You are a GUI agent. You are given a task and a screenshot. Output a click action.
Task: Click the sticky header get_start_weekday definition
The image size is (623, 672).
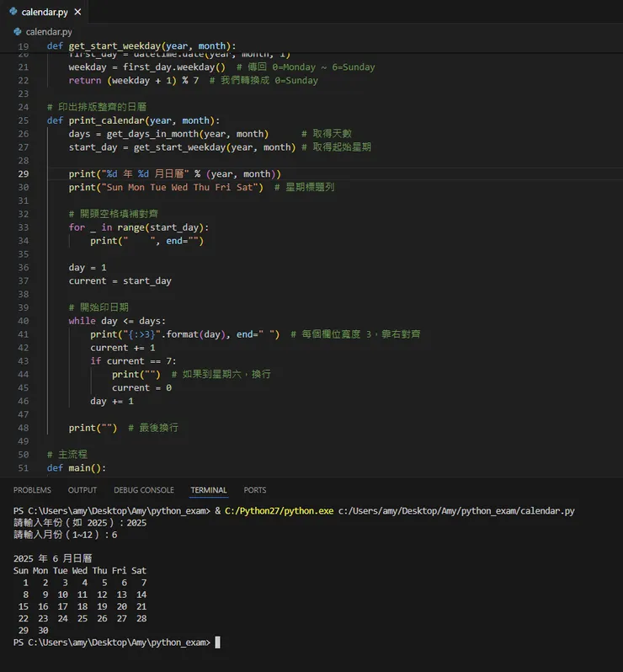click(x=141, y=45)
